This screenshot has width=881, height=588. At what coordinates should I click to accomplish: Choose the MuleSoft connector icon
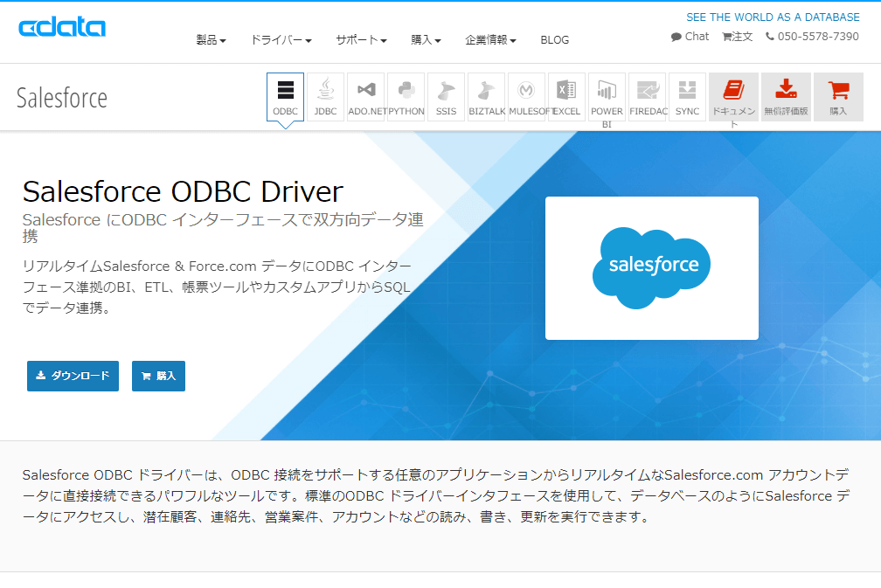point(526,97)
